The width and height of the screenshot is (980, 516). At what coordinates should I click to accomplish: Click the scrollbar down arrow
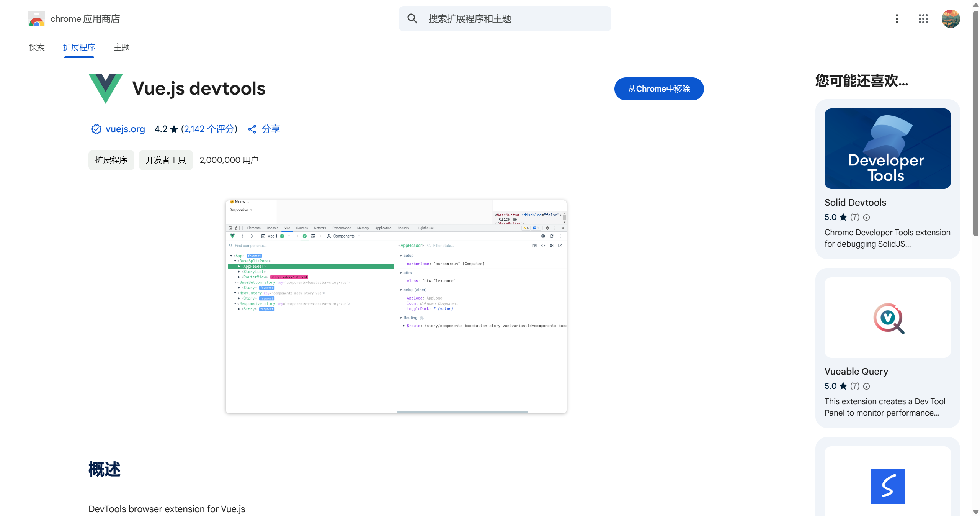(x=976, y=512)
